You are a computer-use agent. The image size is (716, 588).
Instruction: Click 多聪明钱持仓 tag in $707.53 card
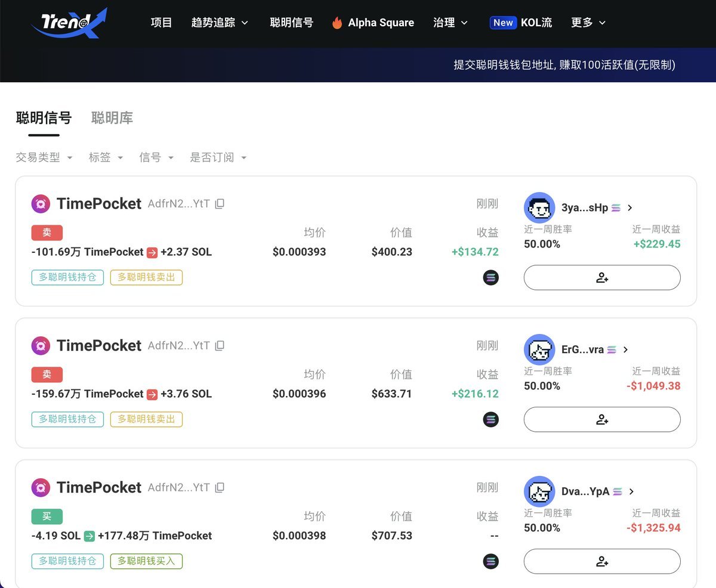click(67, 561)
